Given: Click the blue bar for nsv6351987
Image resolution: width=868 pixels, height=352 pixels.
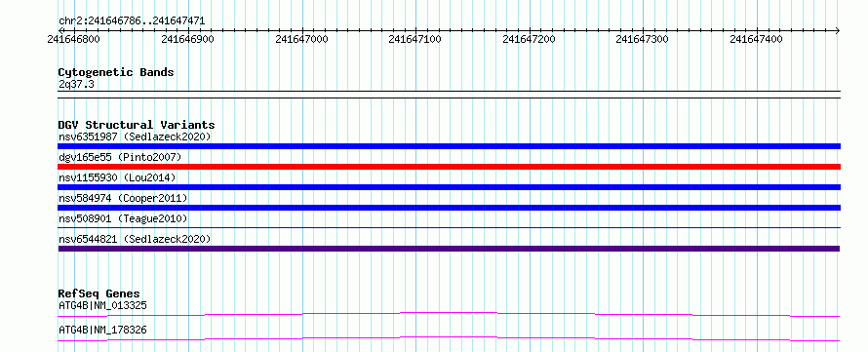Looking at the screenshot, I should click(449, 146).
